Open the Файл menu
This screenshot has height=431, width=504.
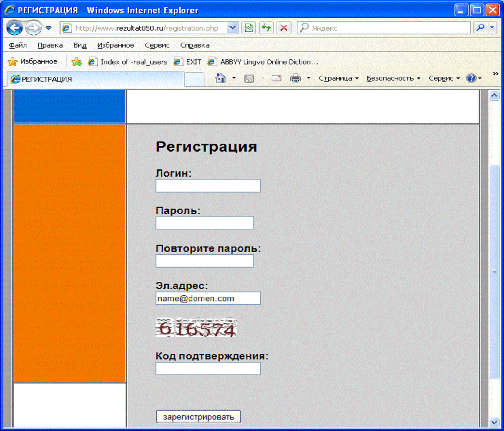(x=18, y=45)
